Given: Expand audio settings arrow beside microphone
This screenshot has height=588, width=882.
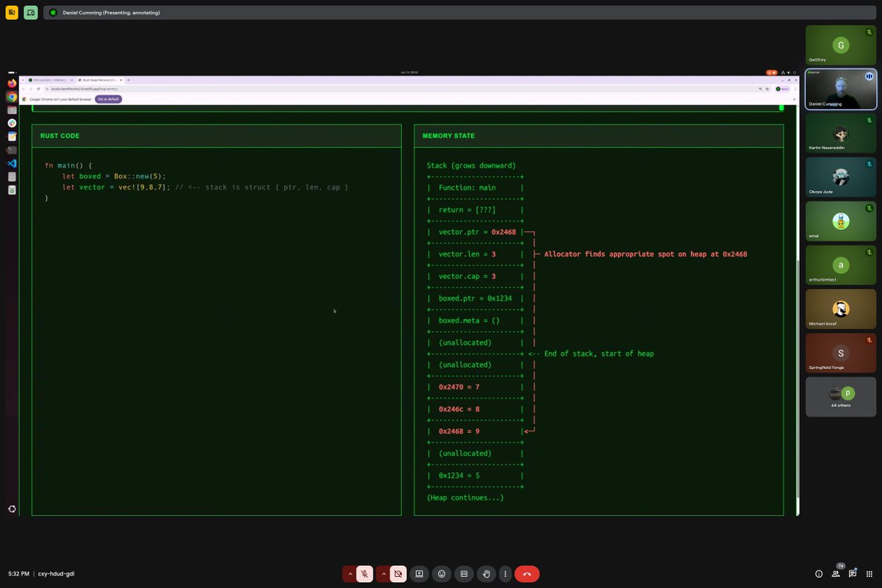Looking at the screenshot, I should pyautogui.click(x=350, y=573).
